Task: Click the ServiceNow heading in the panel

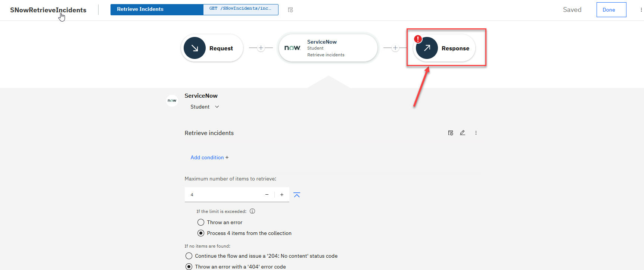Action: coord(201,96)
